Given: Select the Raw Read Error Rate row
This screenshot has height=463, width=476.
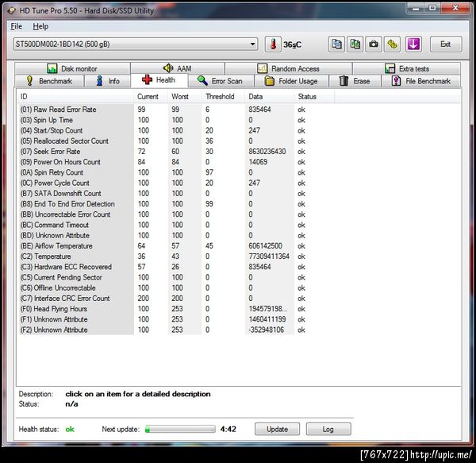Looking at the screenshot, I should pyautogui.click(x=177, y=110).
